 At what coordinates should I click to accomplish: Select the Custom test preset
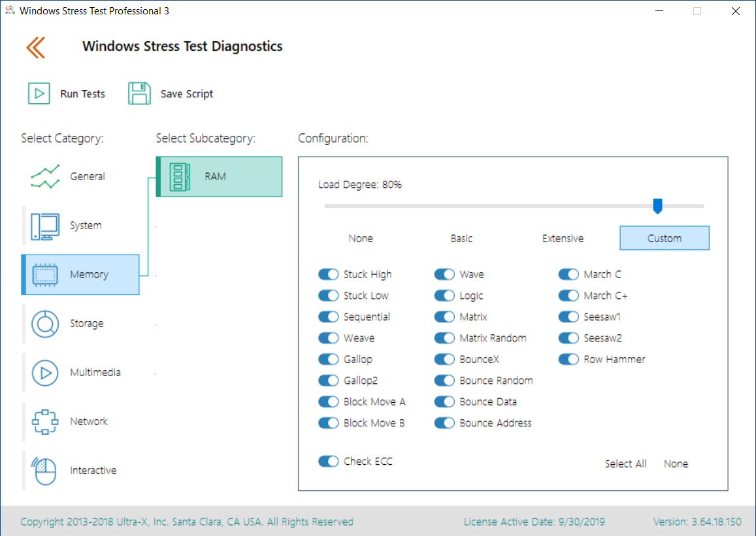[665, 238]
